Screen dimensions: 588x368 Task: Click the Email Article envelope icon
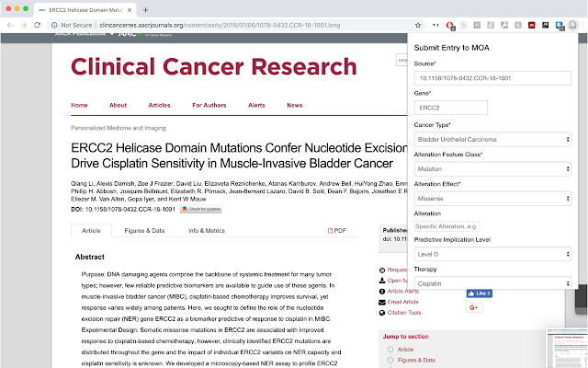point(381,301)
